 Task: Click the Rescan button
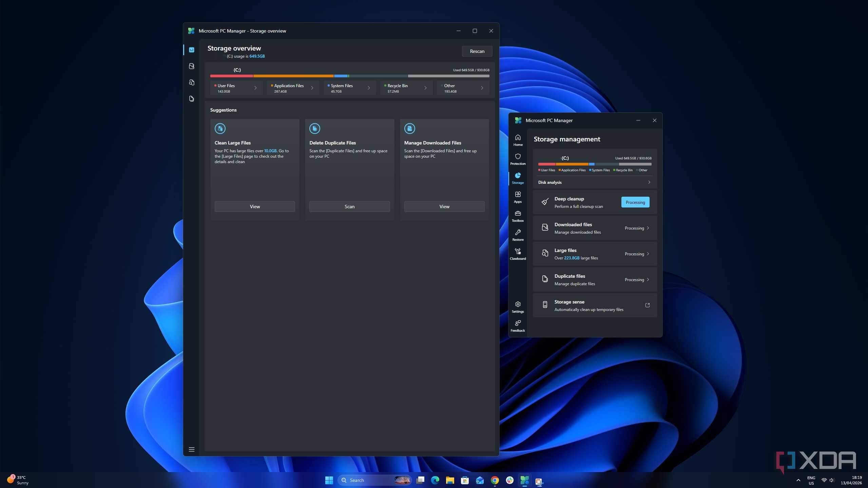[477, 51]
